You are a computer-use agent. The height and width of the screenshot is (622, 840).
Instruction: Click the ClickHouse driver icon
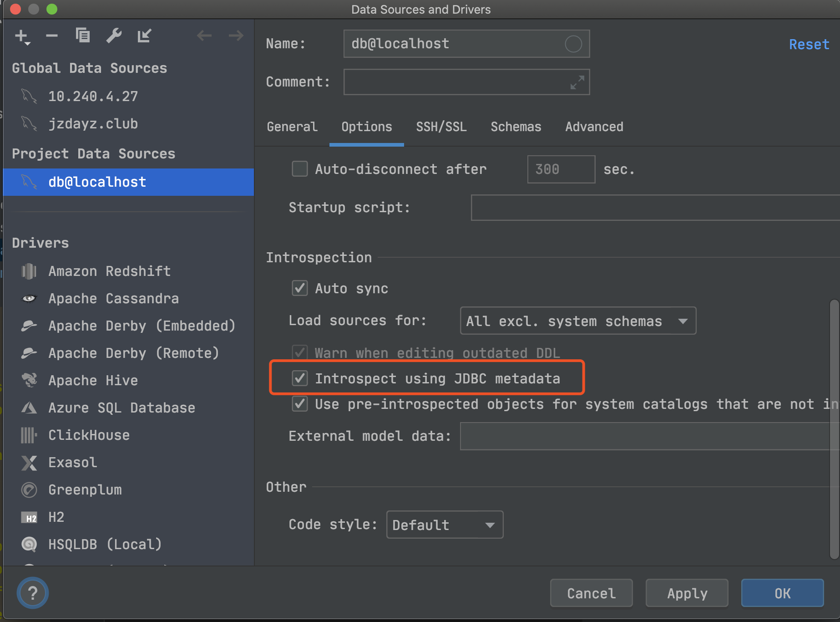coord(29,435)
